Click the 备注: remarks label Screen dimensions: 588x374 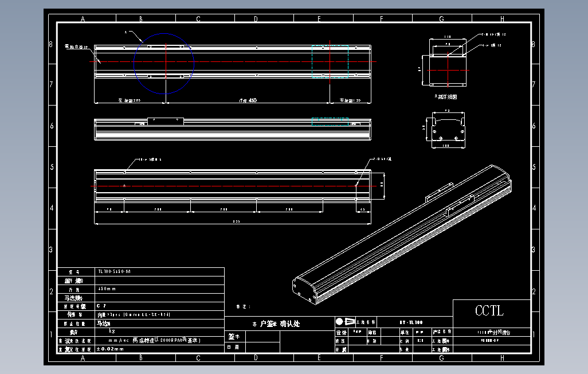tap(244, 307)
